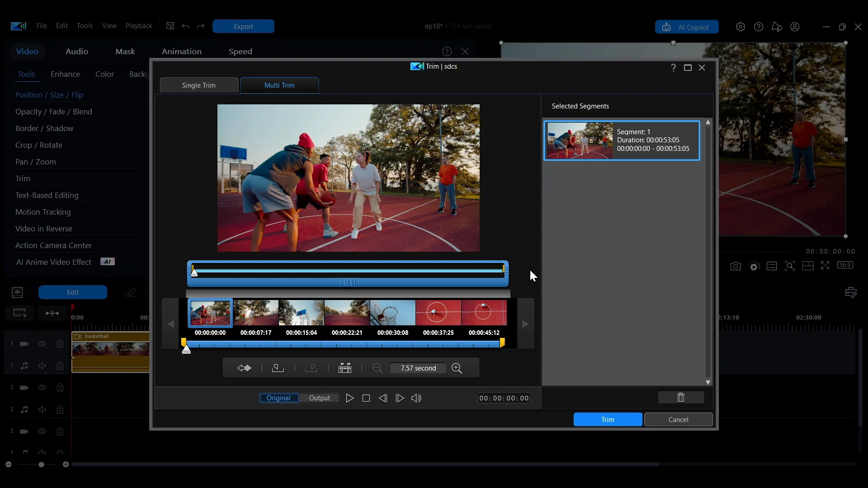The image size is (868, 488).
Task: Toggle visibility eye on video track 1
Action: pyautogui.click(x=42, y=344)
